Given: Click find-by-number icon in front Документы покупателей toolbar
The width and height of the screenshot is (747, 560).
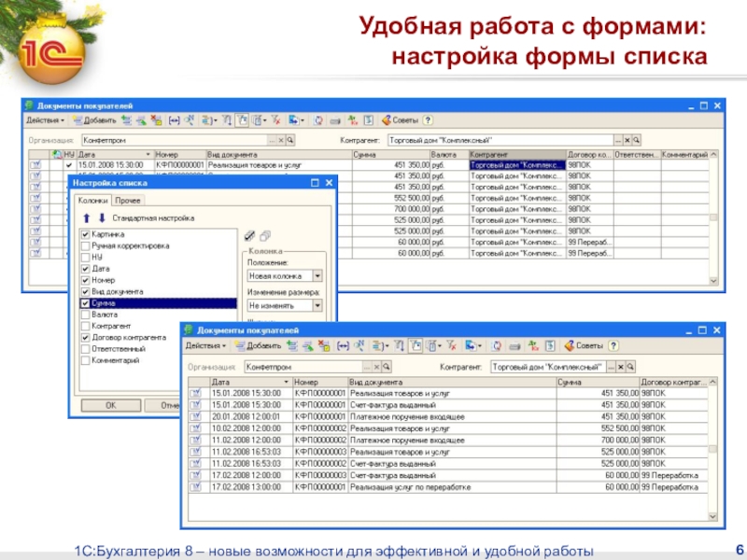Looking at the screenshot, I should coord(359,346).
